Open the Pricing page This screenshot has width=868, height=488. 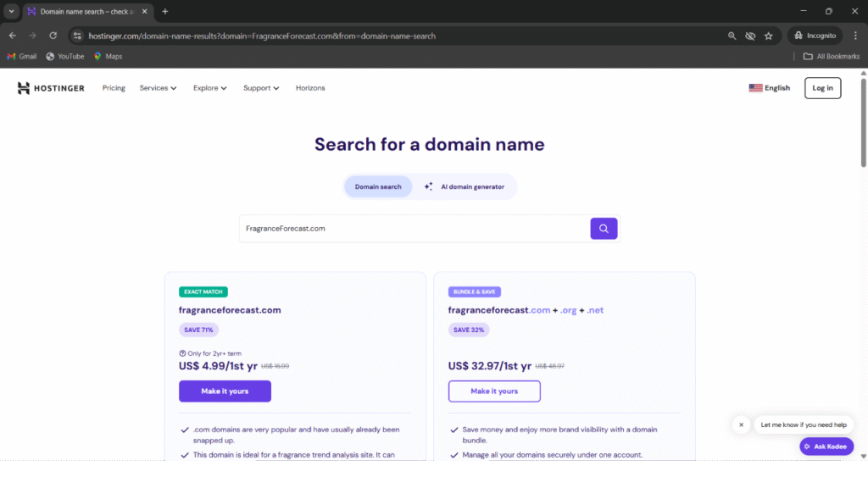pyautogui.click(x=114, y=88)
